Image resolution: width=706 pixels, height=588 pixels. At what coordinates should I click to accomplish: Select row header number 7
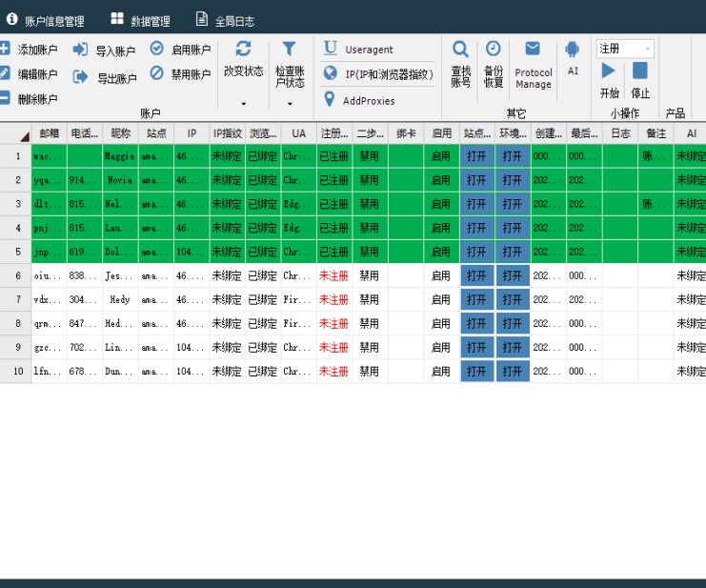(x=17, y=299)
